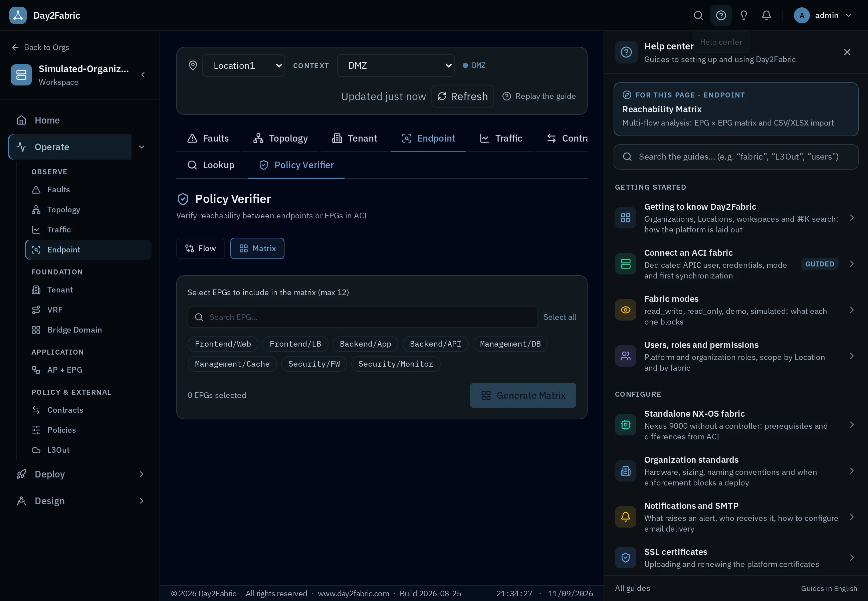
Task: Switch to the Tenant tab
Action: 354,138
